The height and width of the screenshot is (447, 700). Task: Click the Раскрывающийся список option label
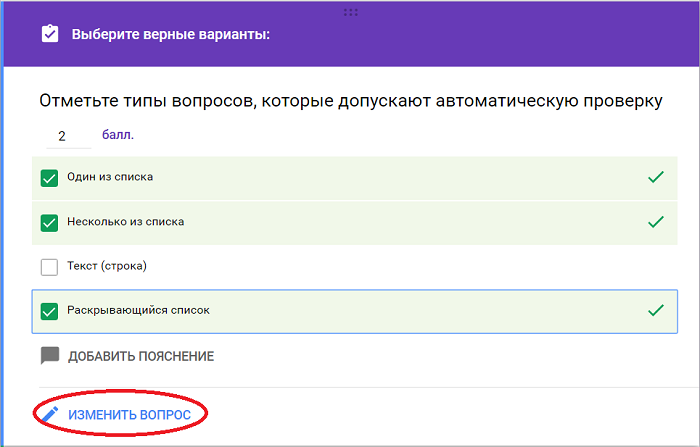click(138, 310)
